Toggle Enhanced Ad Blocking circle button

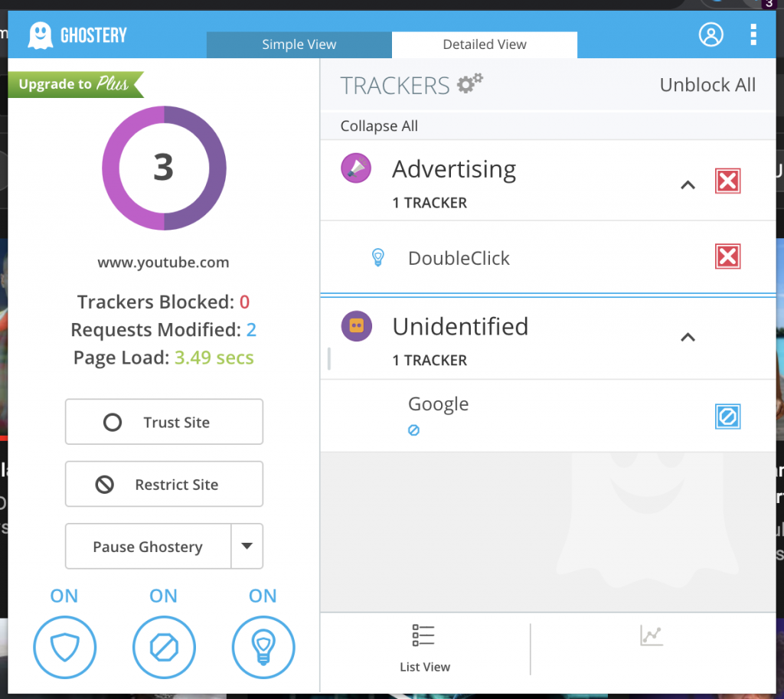[x=164, y=647]
